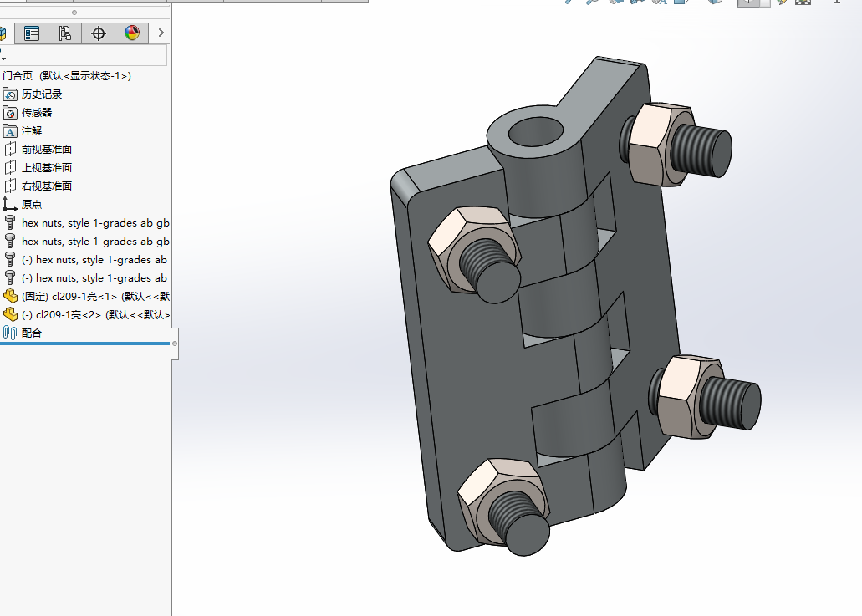Select the 传感器 sensors folder
862x616 pixels.
pos(28,113)
